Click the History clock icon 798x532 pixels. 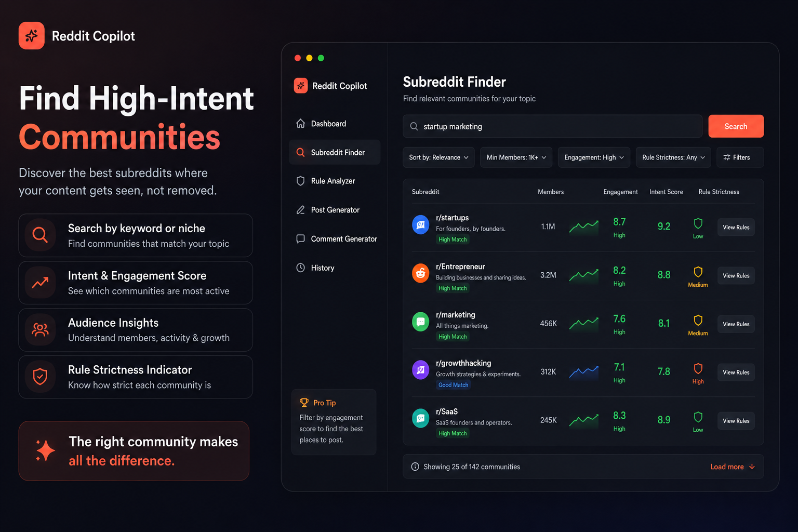pyautogui.click(x=300, y=268)
